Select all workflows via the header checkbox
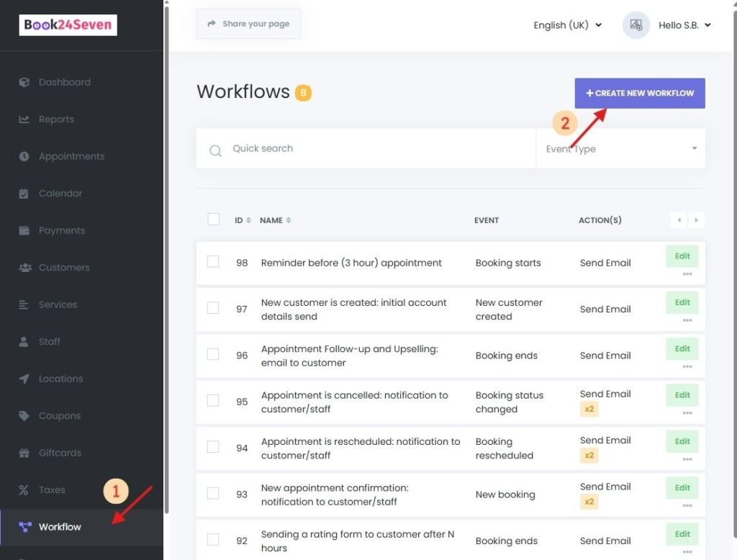Viewport: 737px width, 560px height. pyautogui.click(x=213, y=220)
